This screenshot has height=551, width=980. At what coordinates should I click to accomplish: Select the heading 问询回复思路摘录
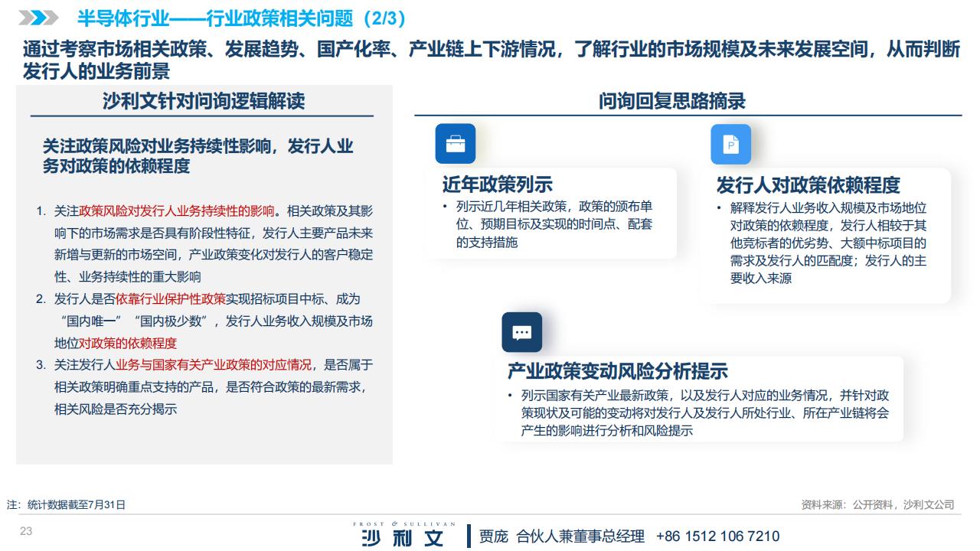click(671, 100)
